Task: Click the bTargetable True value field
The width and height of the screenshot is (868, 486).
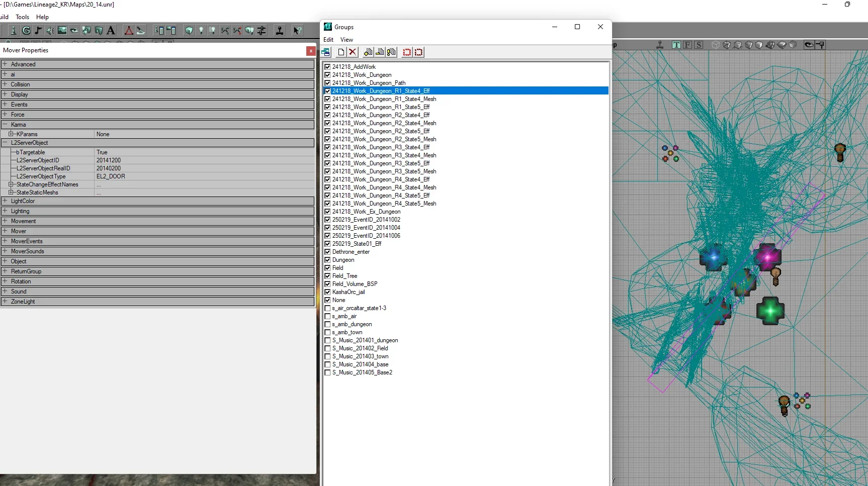Action: pos(205,152)
